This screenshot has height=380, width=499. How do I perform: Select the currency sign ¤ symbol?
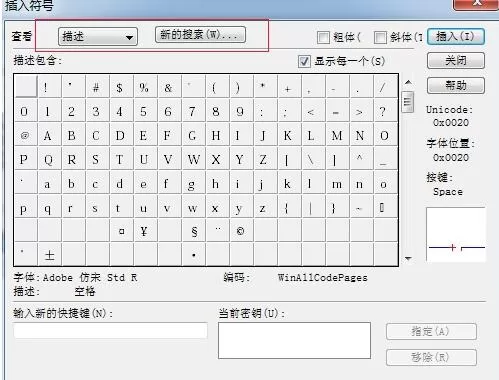[122, 231]
